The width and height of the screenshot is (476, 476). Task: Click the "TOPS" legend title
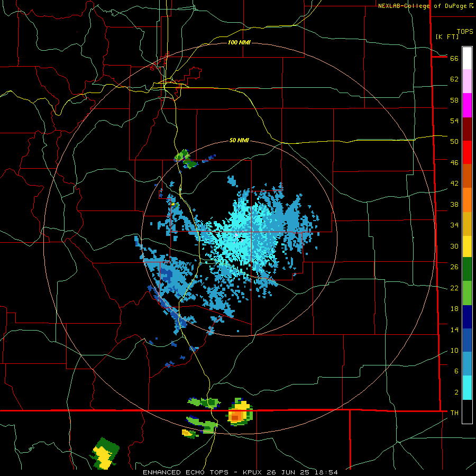[x=465, y=32]
